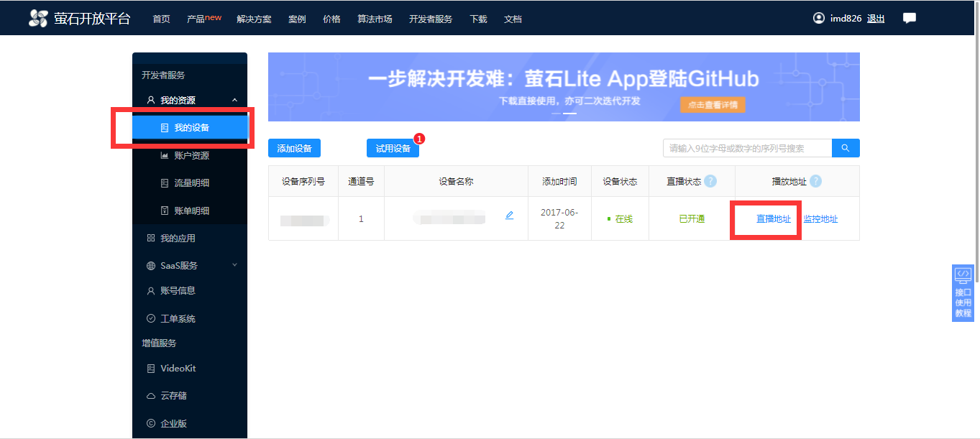Open 下载 in top navigation
This screenshot has width=980, height=439.
tap(478, 19)
